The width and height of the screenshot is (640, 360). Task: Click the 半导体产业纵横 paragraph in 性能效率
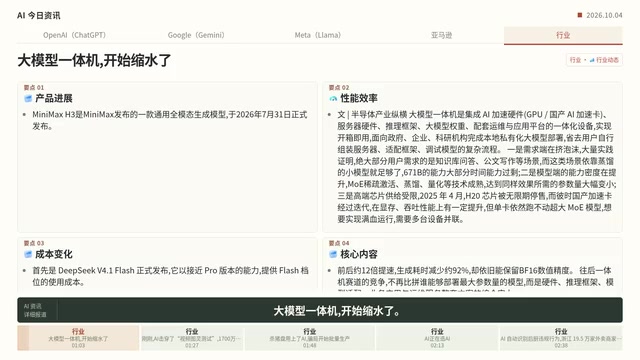(476, 167)
